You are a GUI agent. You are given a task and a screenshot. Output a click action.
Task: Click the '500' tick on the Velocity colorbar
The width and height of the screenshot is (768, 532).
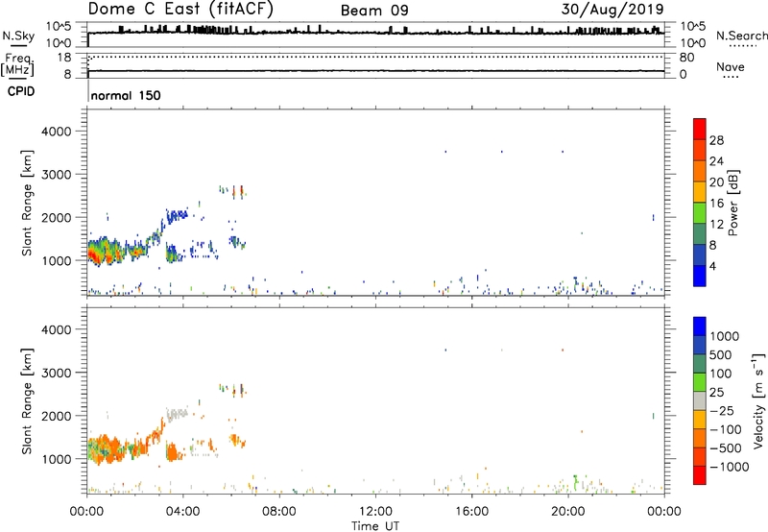tap(721, 355)
